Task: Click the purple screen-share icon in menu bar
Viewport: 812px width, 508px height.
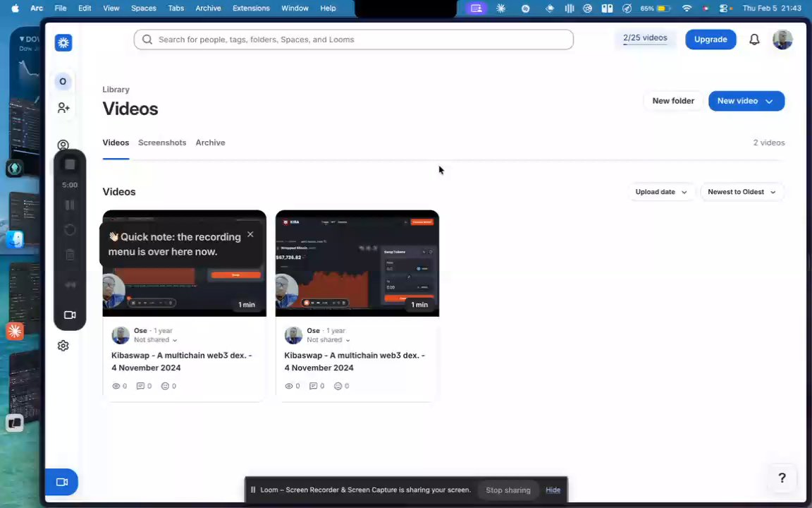Action: 476,8
